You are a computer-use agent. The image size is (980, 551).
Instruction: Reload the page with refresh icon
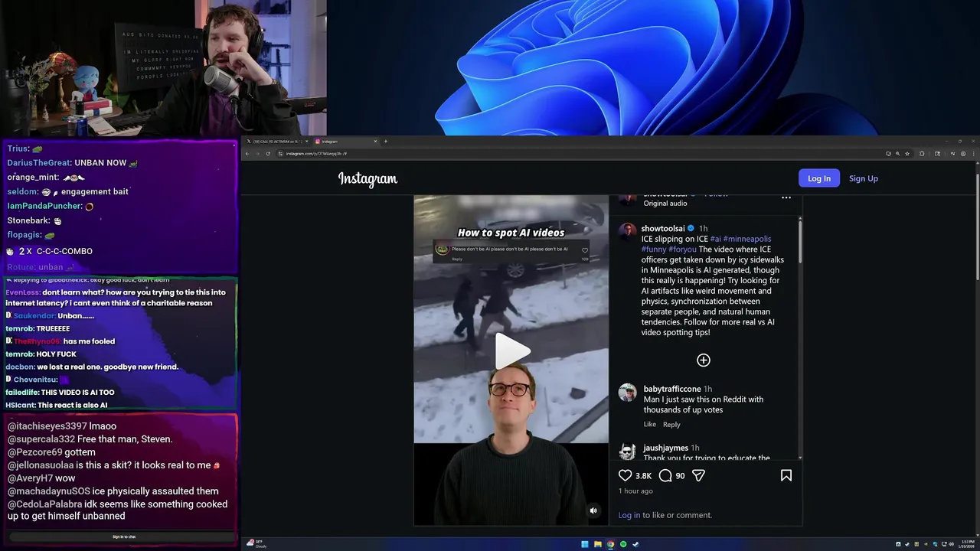pos(268,154)
